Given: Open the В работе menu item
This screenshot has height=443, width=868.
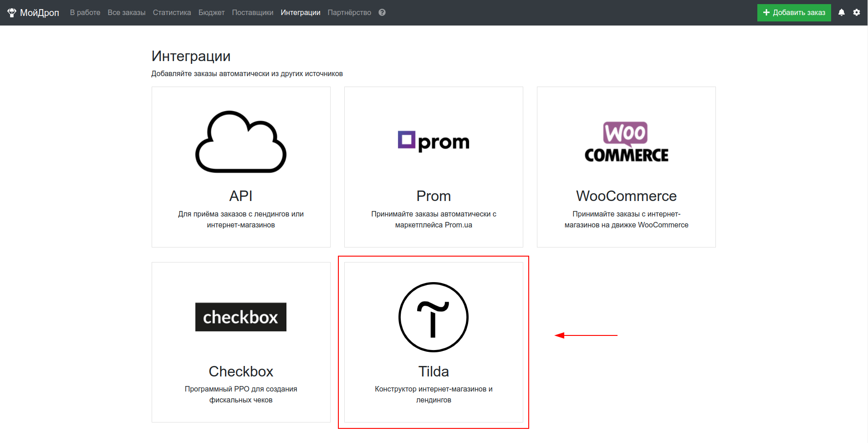Looking at the screenshot, I should click(x=85, y=13).
